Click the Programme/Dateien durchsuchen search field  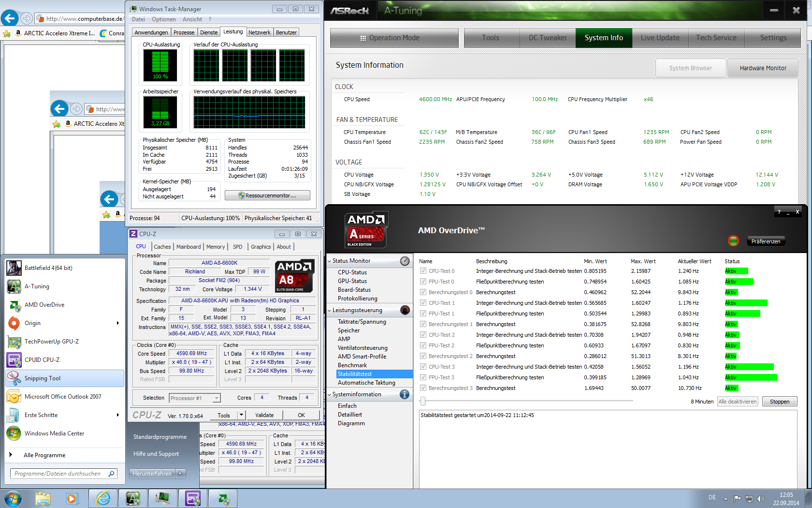(x=63, y=474)
